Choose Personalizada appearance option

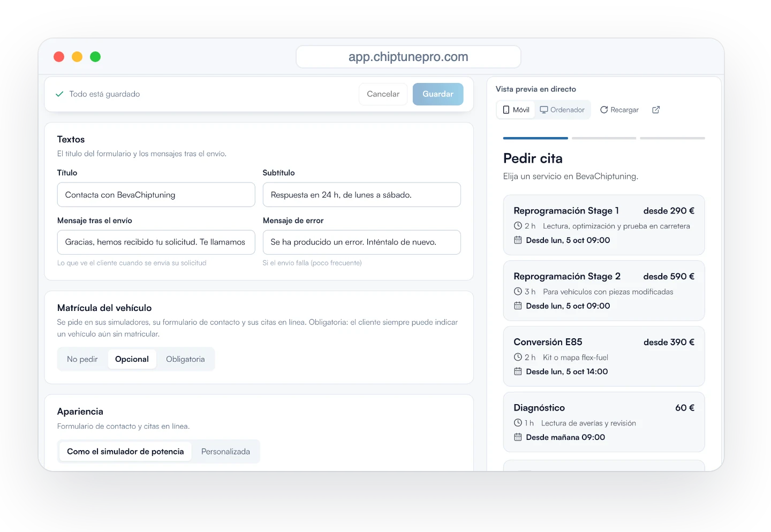pos(225,452)
